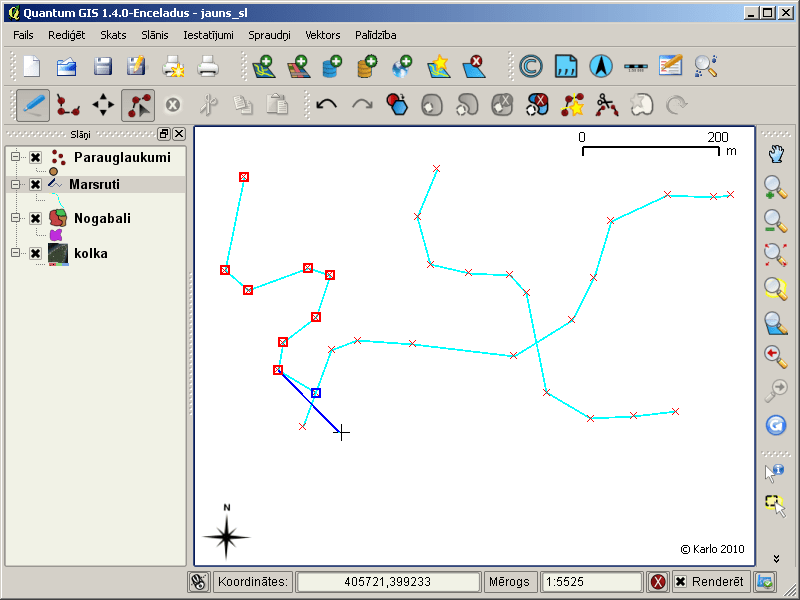Open the Scale Bar plugin
800x600 pixels.
tap(636, 67)
